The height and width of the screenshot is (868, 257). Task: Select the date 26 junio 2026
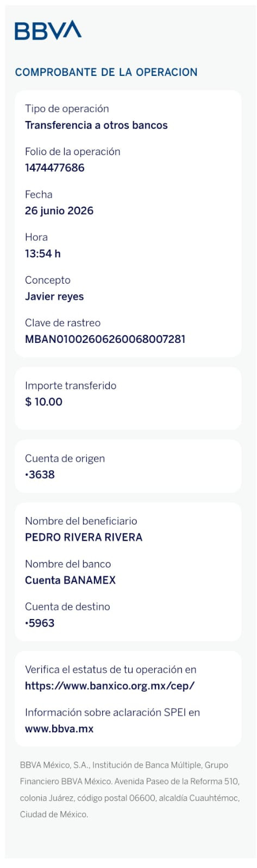coord(59,210)
